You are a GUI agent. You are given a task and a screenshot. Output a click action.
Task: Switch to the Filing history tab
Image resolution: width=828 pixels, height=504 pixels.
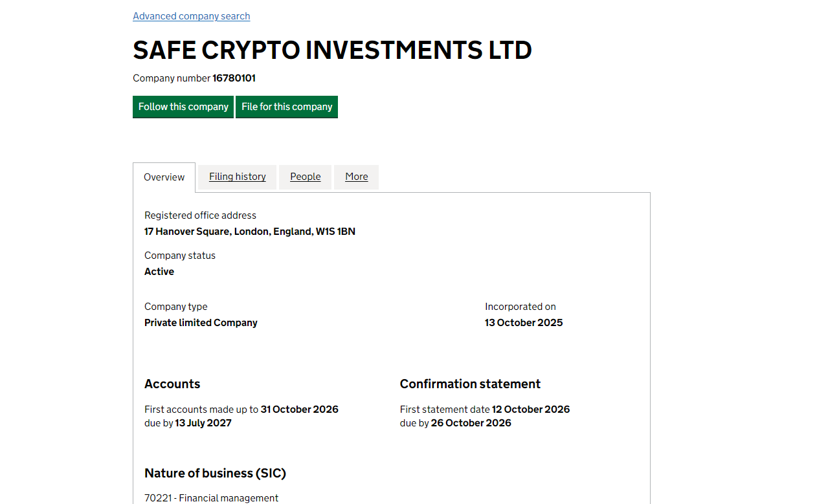[x=237, y=177]
